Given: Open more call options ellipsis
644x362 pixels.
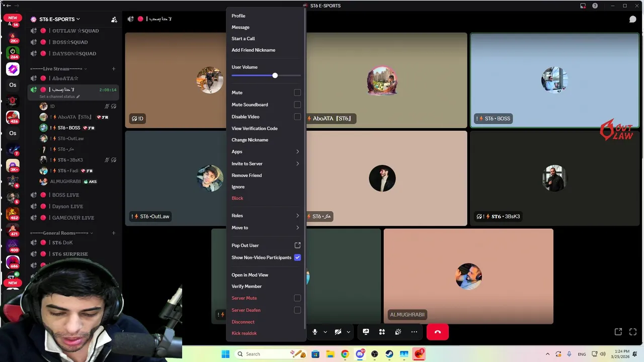Looking at the screenshot, I should pyautogui.click(x=414, y=332).
